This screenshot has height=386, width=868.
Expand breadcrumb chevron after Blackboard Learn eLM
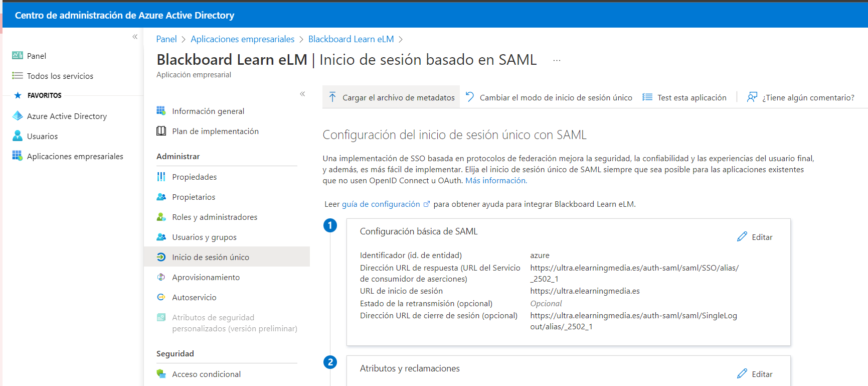tap(401, 39)
